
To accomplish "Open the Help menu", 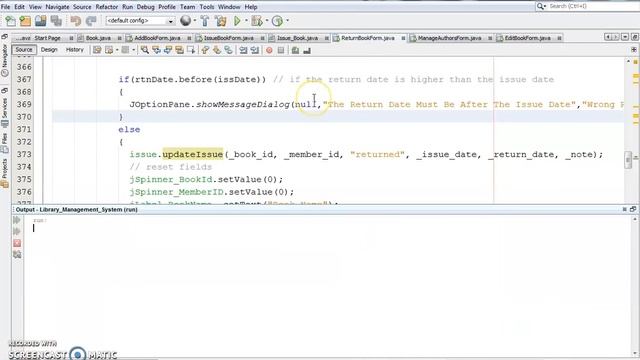I will (251, 7).
